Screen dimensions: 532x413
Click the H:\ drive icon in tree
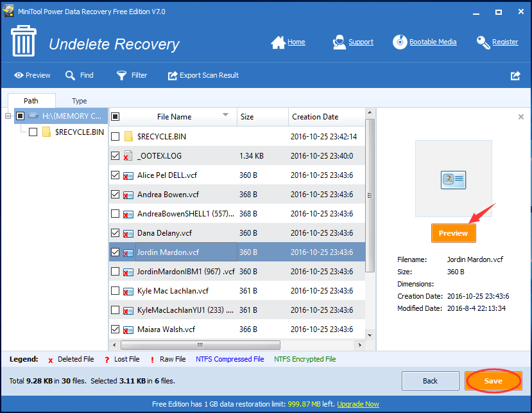33,116
